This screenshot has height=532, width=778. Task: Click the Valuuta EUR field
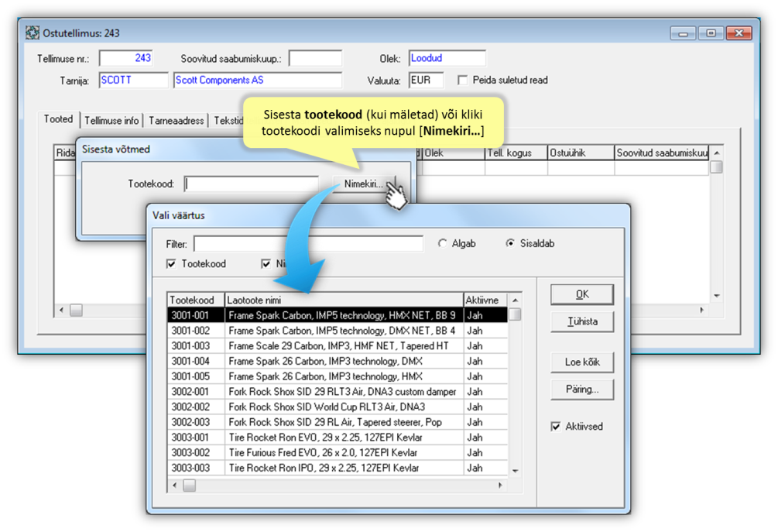427,80
